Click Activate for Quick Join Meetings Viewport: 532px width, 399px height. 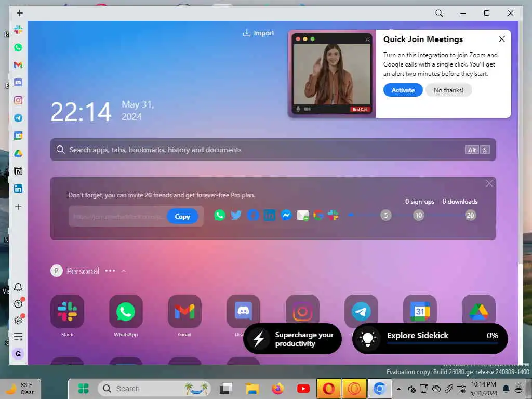(x=403, y=90)
